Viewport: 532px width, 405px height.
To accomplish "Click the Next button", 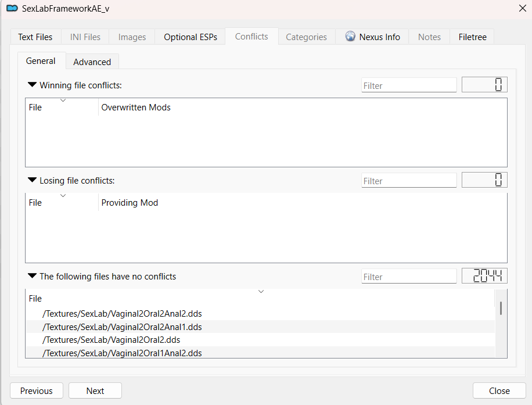I will click(x=95, y=390).
